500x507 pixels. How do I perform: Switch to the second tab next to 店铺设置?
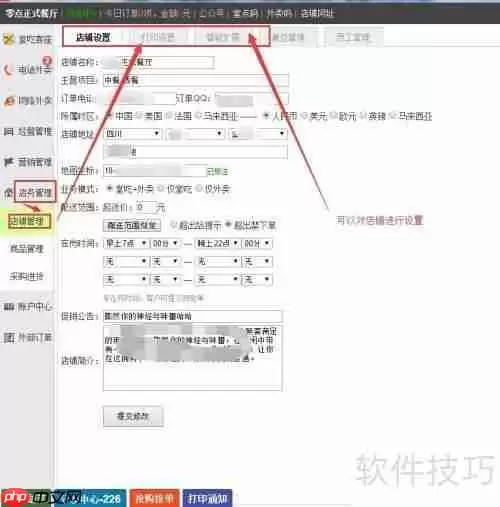coord(158,37)
